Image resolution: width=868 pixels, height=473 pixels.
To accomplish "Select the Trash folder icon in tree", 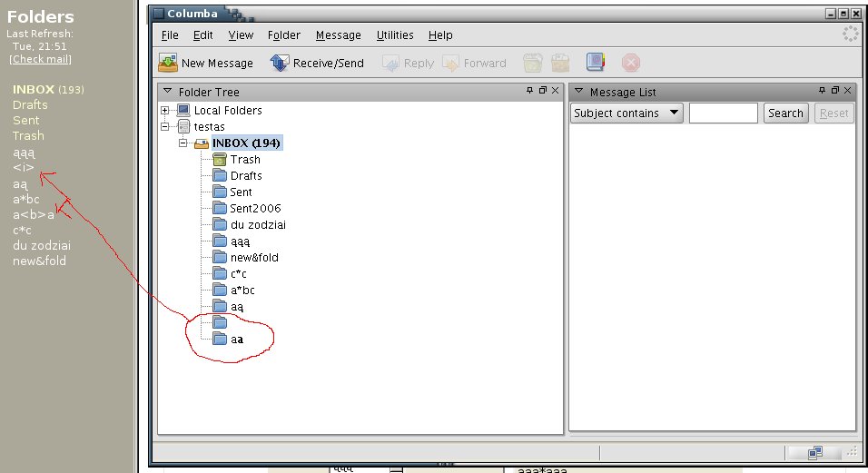I will point(219,160).
